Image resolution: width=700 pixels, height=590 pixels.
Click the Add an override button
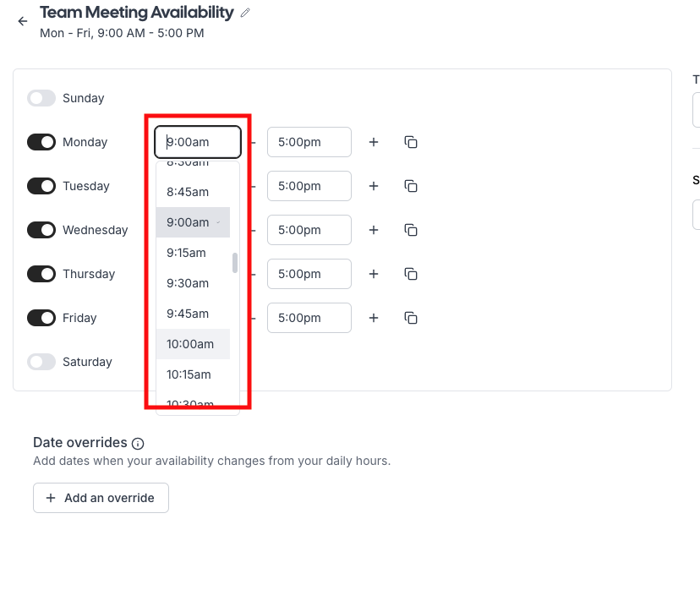click(101, 498)
